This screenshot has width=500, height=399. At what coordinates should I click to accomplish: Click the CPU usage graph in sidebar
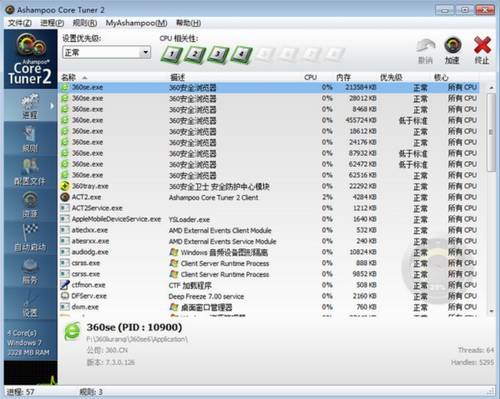(30, 373)
